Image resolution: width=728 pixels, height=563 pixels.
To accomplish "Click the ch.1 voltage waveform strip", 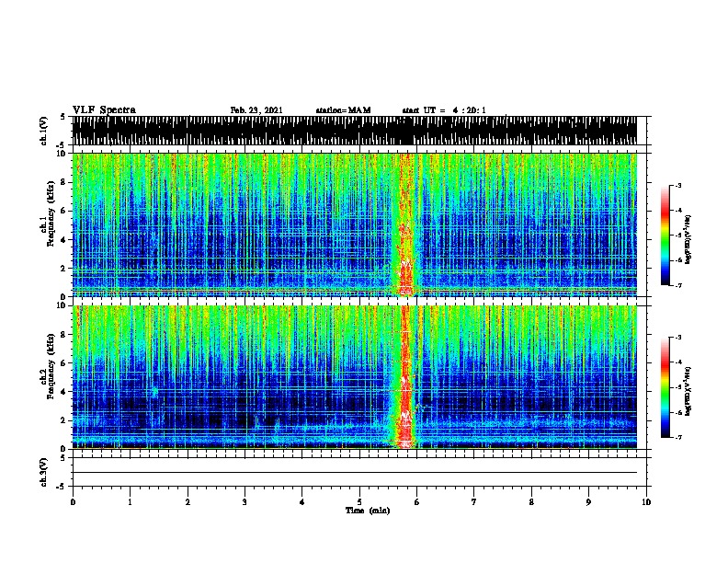I will pyautogui.click(x=354, y=131).
